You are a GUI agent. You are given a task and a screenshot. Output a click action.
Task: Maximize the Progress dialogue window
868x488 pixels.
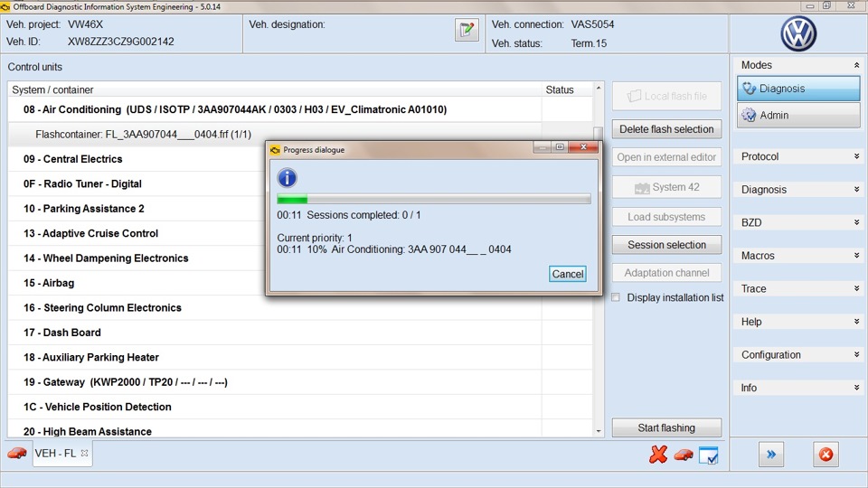pyautogui.click(x=560, y=147)
